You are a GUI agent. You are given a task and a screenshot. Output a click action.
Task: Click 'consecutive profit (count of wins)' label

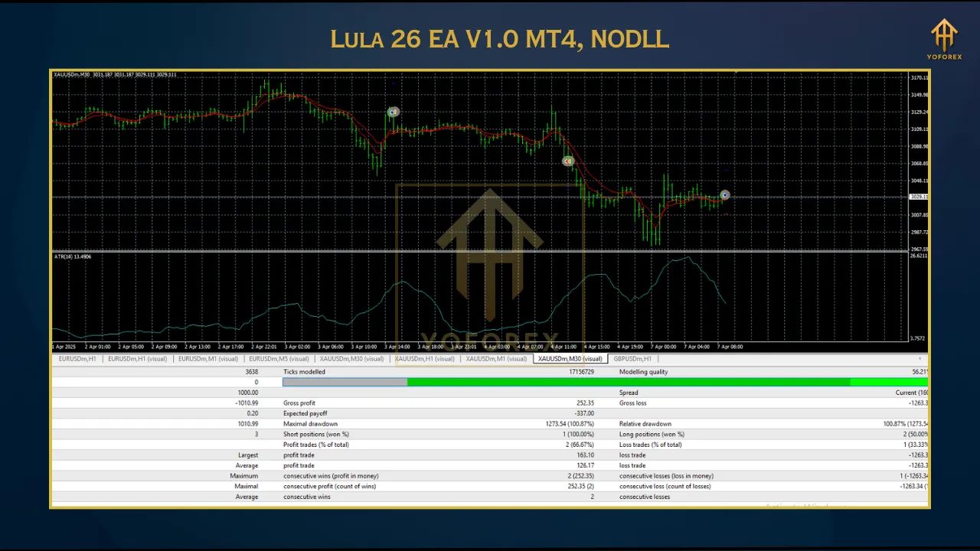[329, 486]
